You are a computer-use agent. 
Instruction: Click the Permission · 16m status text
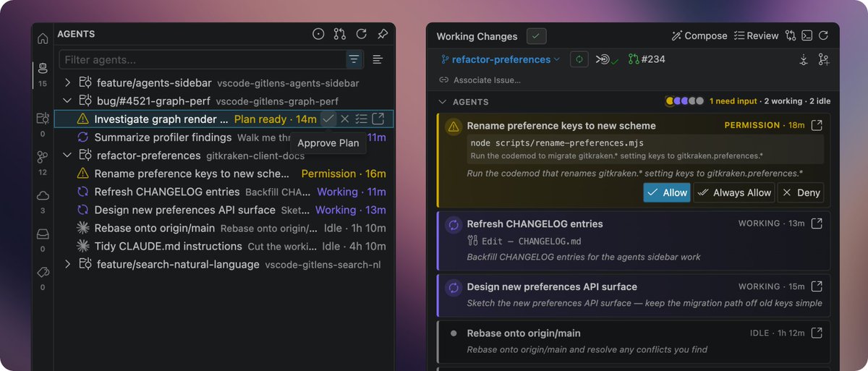point(344,174)
